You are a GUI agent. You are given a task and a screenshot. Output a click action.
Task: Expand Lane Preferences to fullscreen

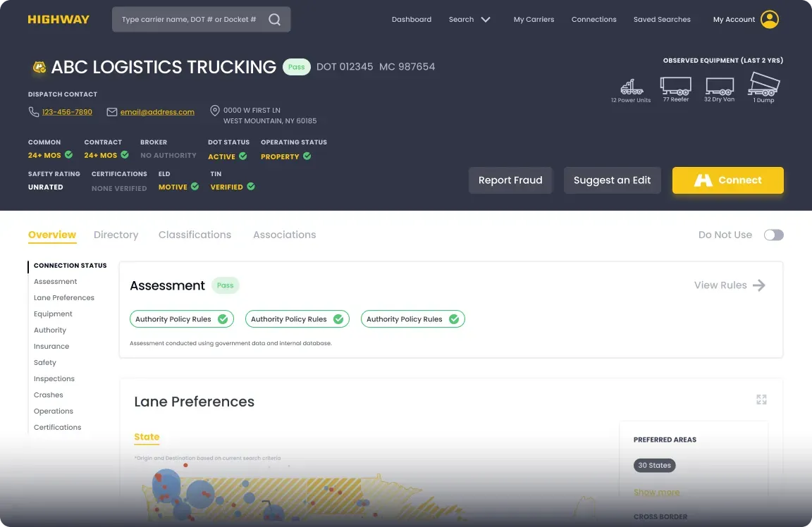761,399
